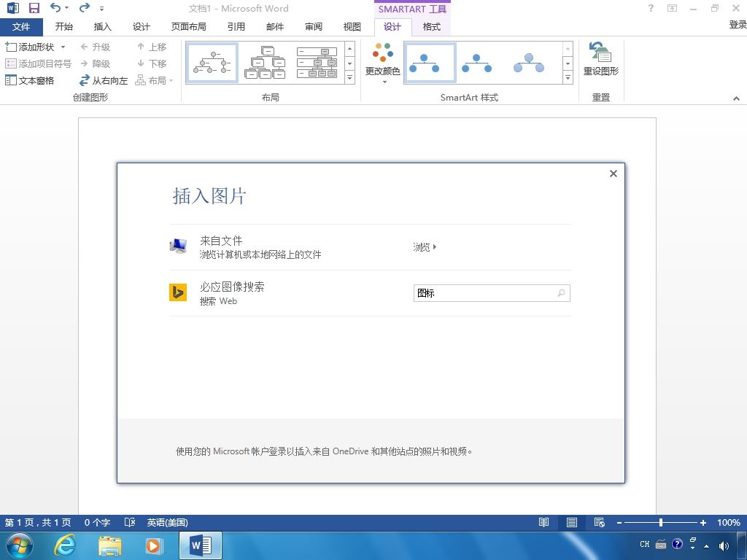Switch to Read Mode view
Image resolution: width=747 pixels, height=560 pixels.
click(543, 522)
